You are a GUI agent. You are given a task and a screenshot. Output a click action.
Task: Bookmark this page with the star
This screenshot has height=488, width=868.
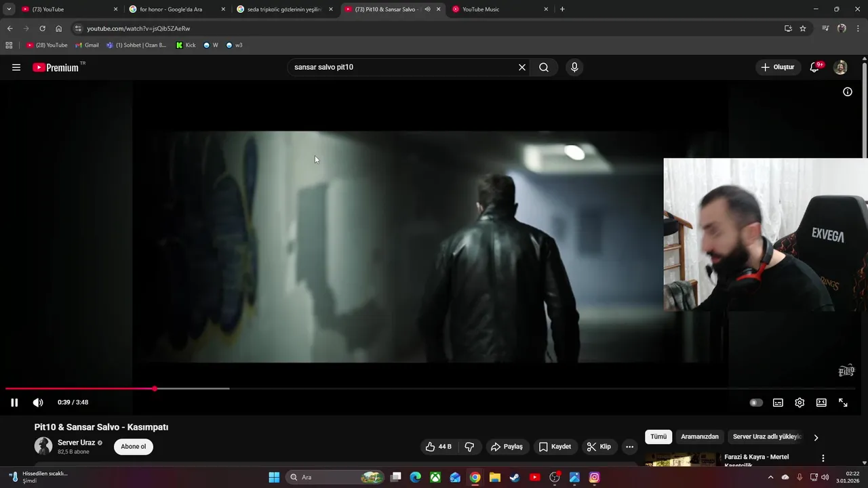point(803,28)
